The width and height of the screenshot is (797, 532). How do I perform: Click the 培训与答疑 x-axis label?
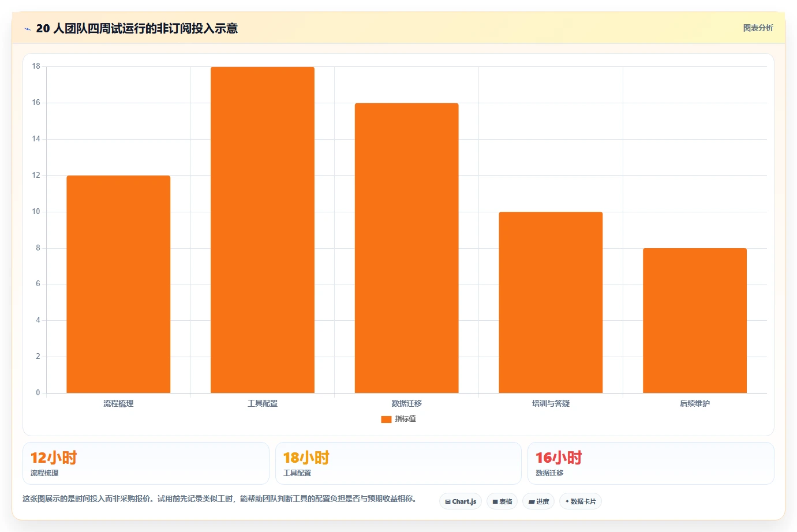551,404
